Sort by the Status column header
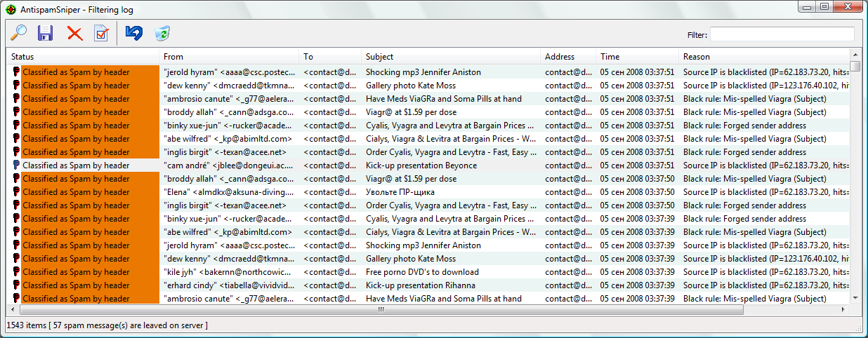This screenshot has height=338, width=868. (x=83, y=57)
